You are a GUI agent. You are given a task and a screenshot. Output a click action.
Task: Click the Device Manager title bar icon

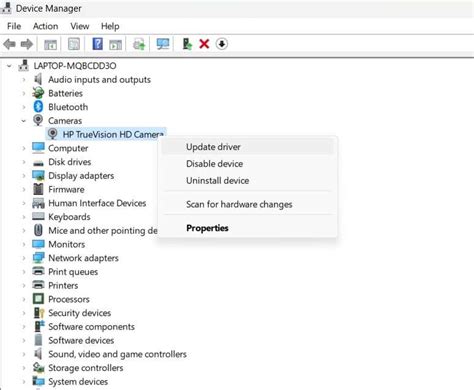pyautogui.click(x=6, y=8)
